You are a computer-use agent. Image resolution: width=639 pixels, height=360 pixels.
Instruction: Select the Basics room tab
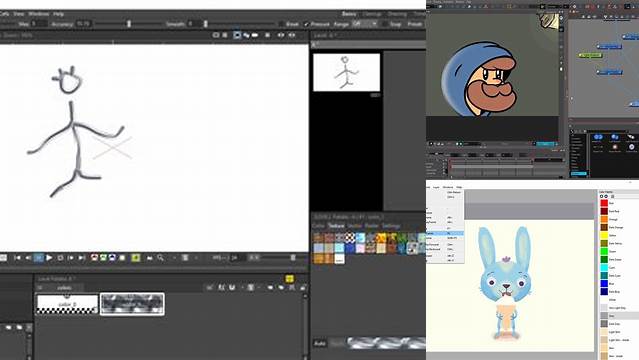click(349, 14)
